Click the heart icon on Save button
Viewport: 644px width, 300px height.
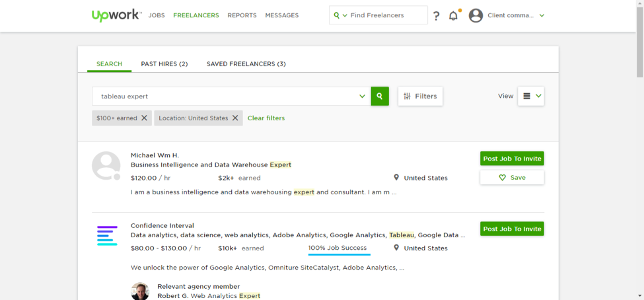[x=502, y=178]
